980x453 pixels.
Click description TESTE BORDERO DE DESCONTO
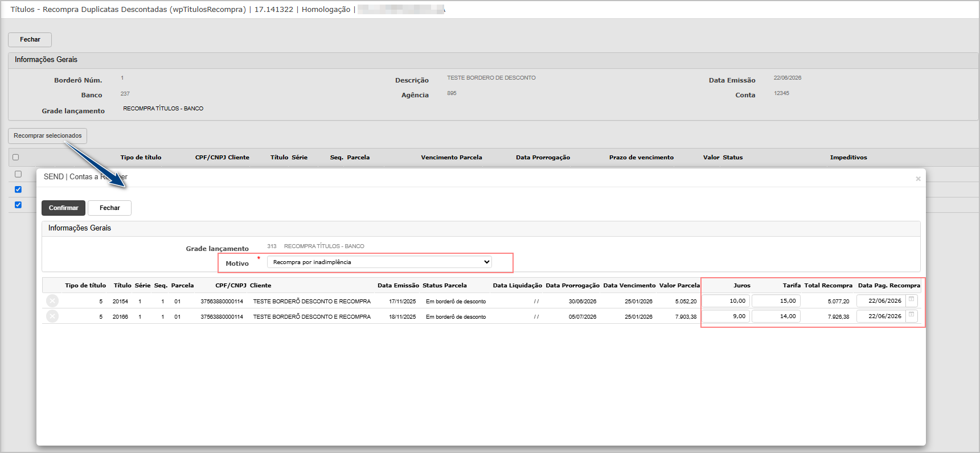click(491, 78)
